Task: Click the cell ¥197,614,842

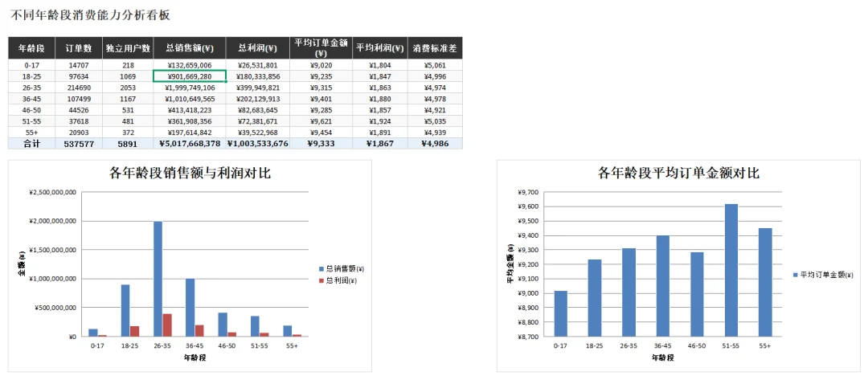Action: [x=190, y=133]
